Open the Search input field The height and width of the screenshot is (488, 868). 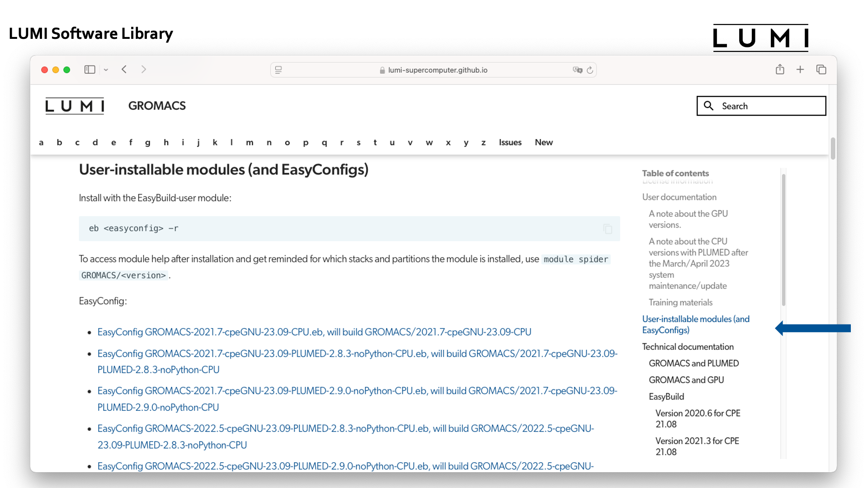click(763, 105)
